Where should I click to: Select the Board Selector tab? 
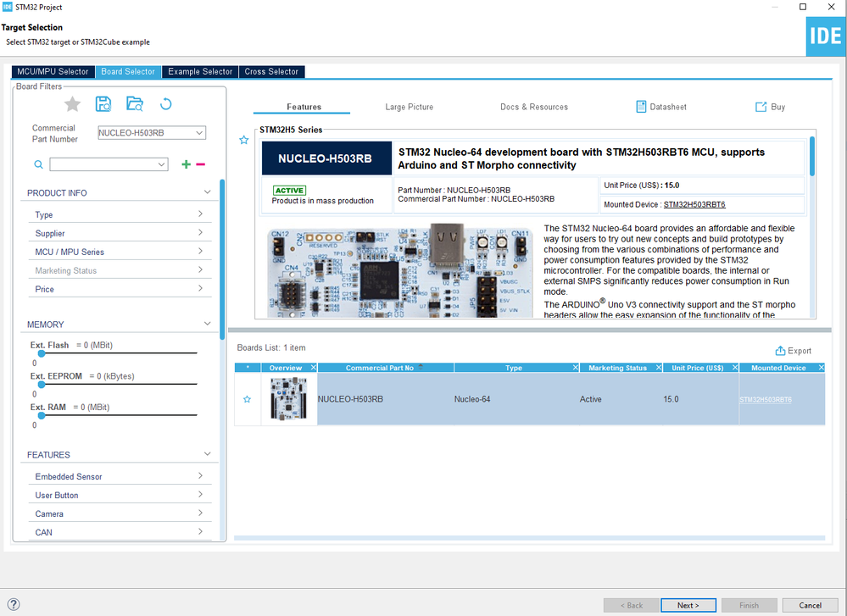click(x=128, y=71)
